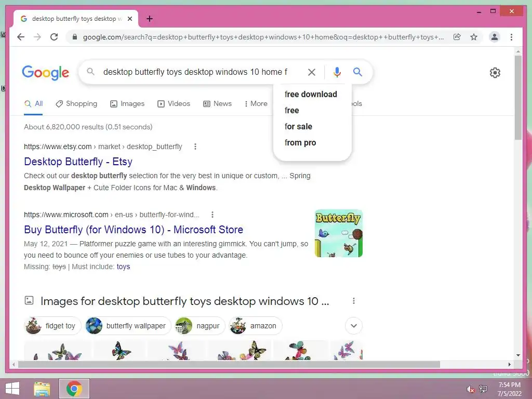Open the Chrome profile icon
The image size is (532, 399).
495,37
